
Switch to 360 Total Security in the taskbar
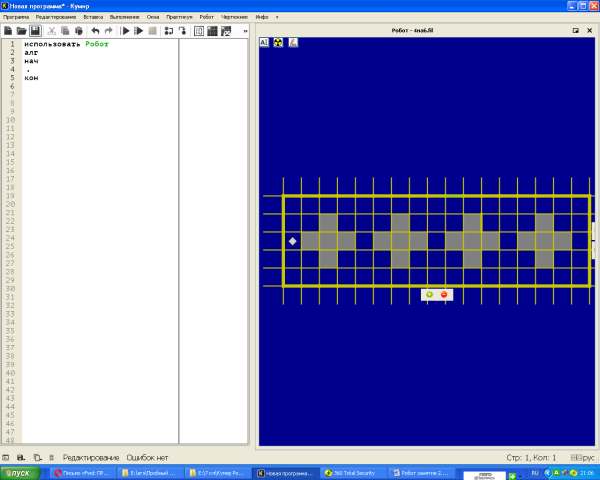pos(356,472)
